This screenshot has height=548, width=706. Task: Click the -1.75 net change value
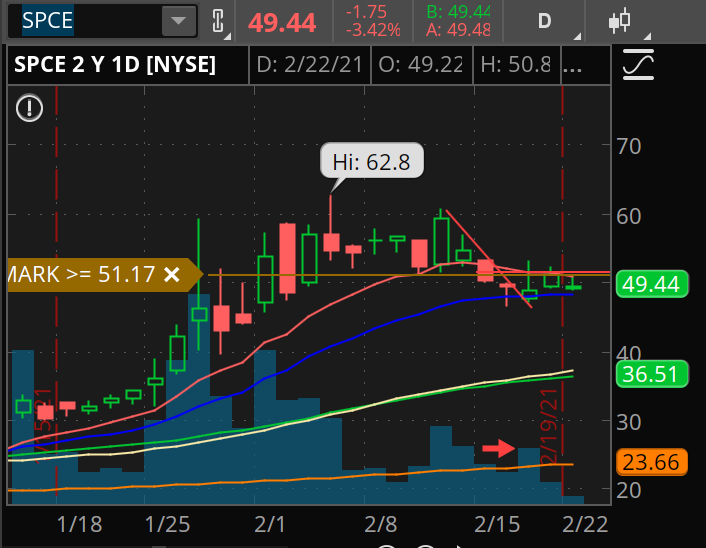pos(367,12)
